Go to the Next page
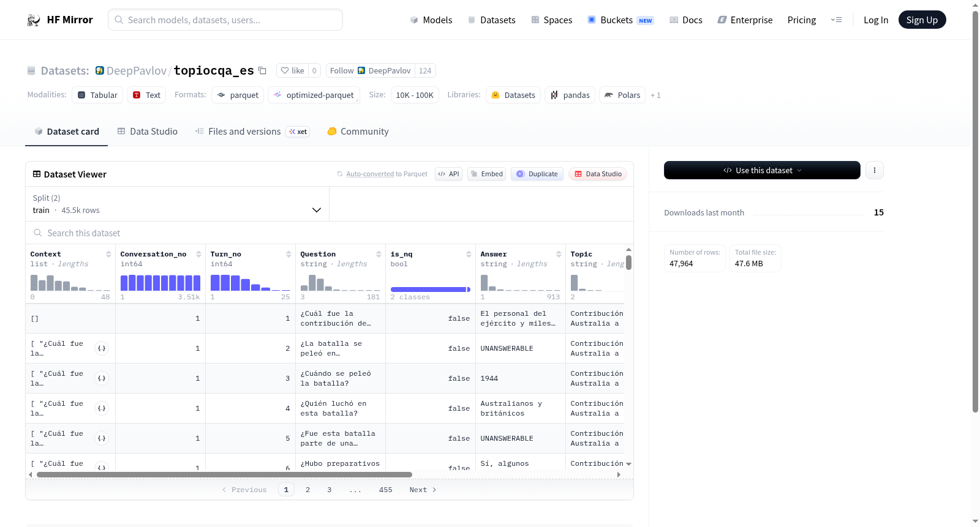The width and height of the screenshot is (980, 527). point(423,490)
